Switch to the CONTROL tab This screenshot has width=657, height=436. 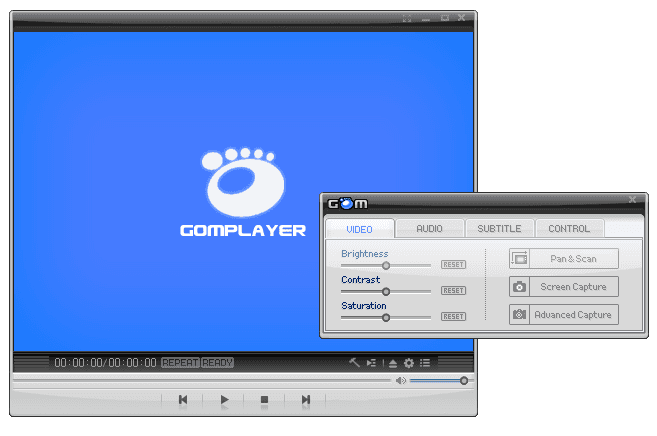(569, 229)
